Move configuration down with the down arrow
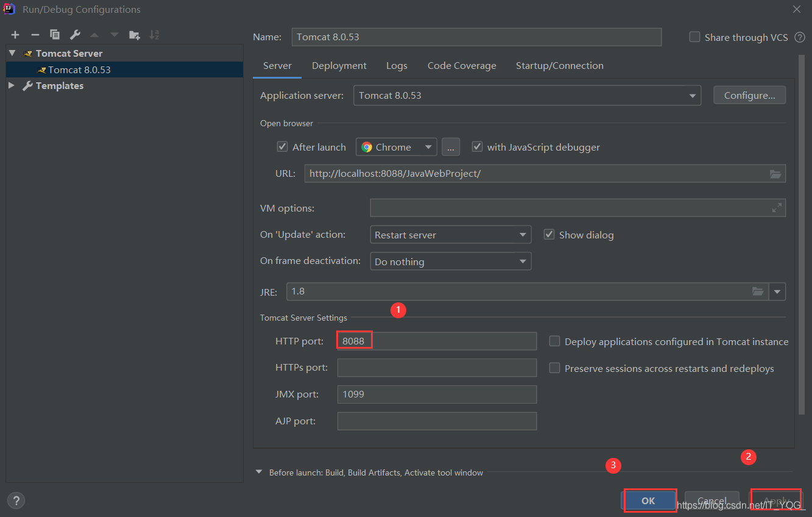The height and width of the screenshot is (517, 812). [114, 35]
